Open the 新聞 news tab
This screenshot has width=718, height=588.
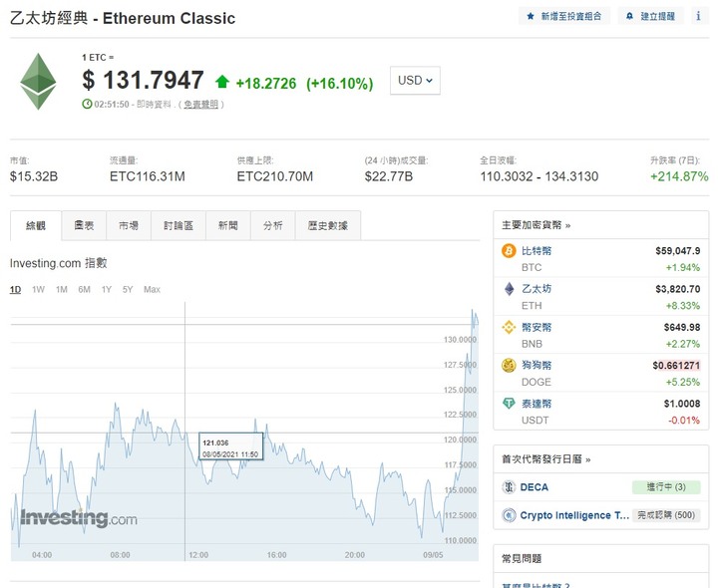(x=228, y=225)
